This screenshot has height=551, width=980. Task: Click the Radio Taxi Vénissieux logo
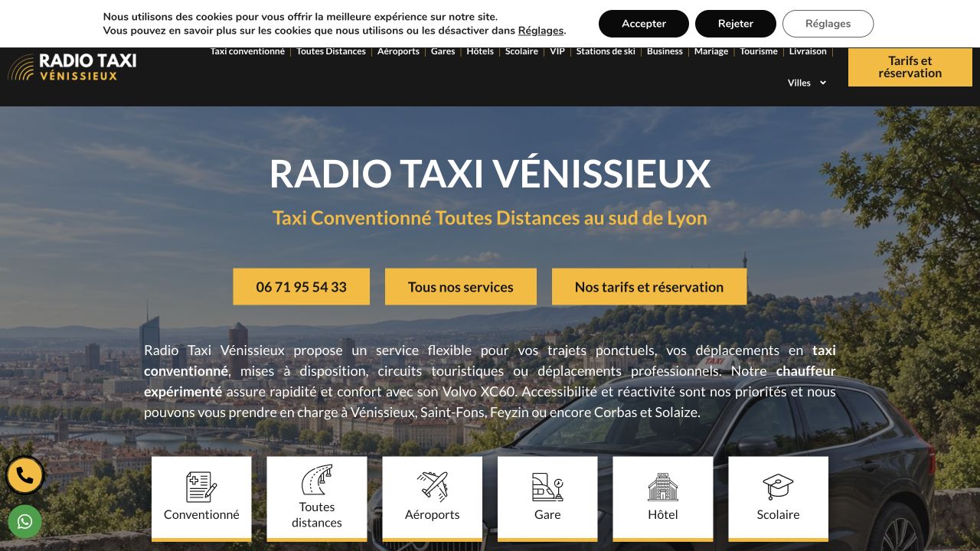point(72,67)
